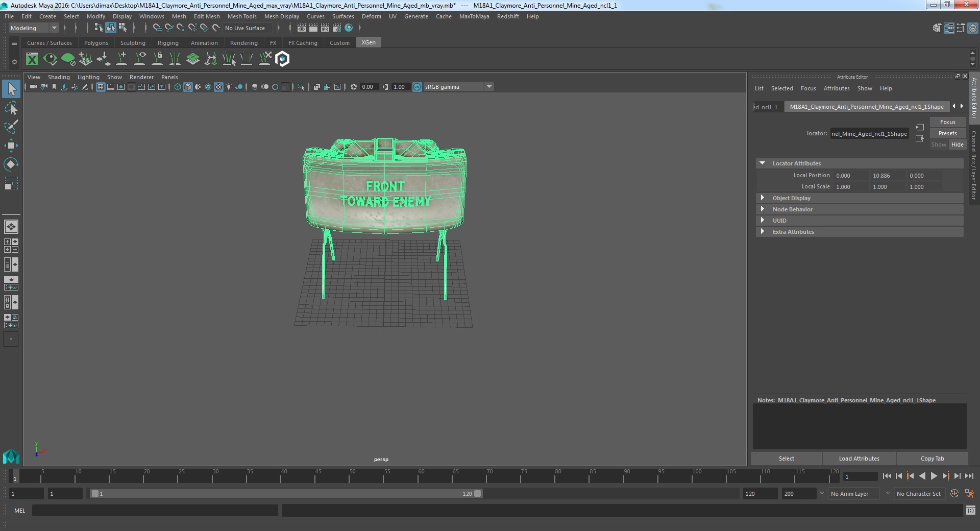Click the playback range slider bar
The width and height of the screenshot is (980, 531).
coord(286,494)
